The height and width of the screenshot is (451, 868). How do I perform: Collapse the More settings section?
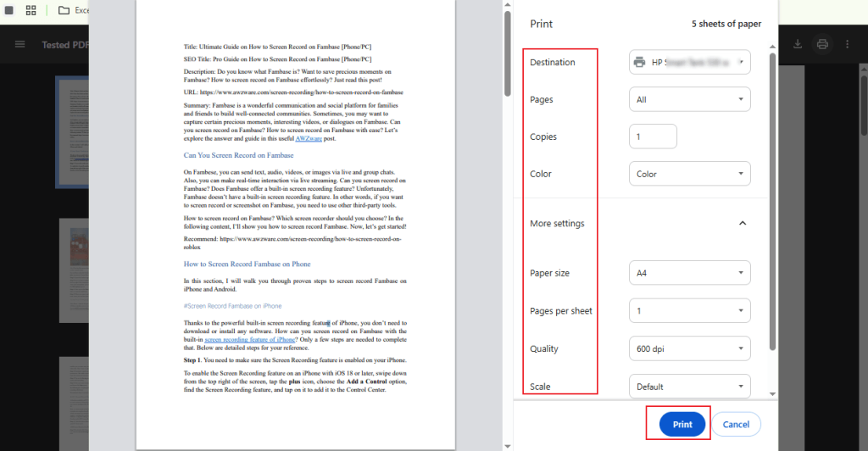pyautogui.click(x=743, y=223)
